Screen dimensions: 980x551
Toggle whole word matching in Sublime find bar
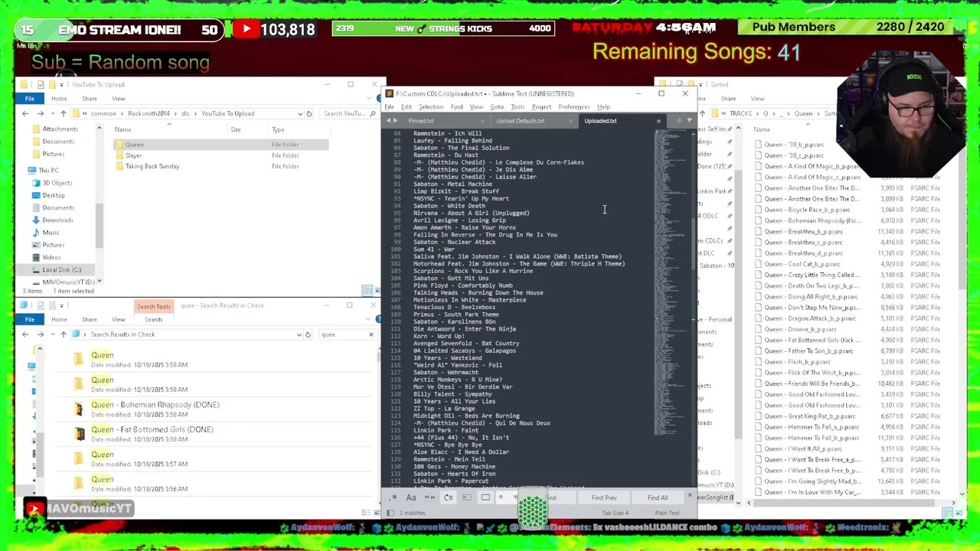click(x=430, y=497)
